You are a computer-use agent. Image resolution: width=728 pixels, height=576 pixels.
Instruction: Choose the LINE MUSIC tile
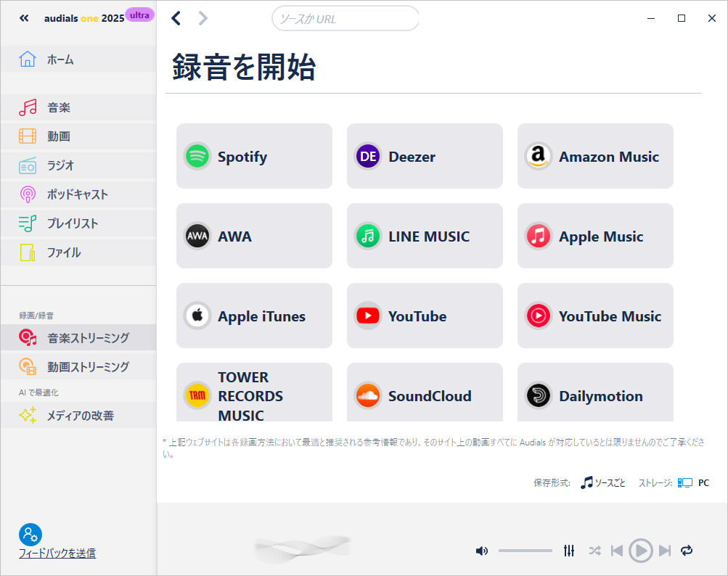point(425,236)
